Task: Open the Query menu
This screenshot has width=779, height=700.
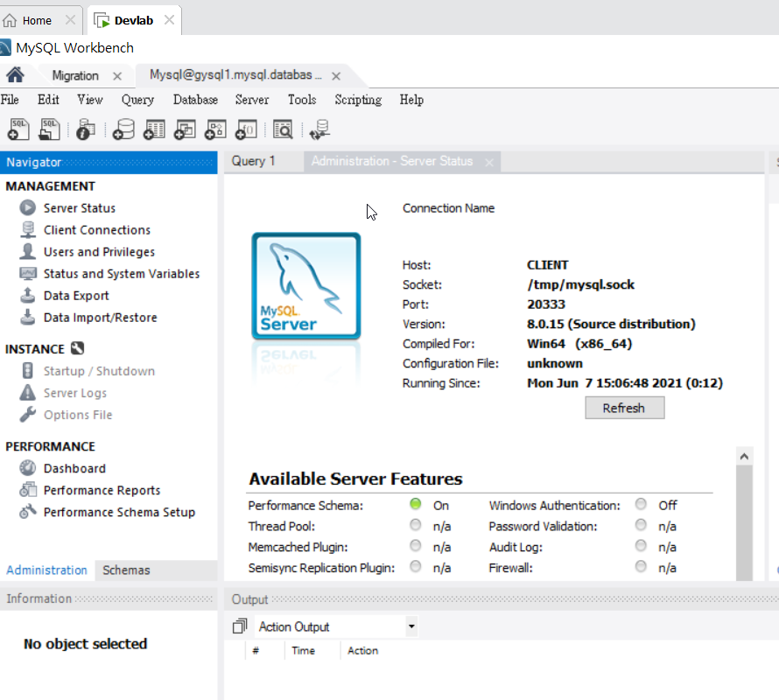Action: [x=137, y=100]
